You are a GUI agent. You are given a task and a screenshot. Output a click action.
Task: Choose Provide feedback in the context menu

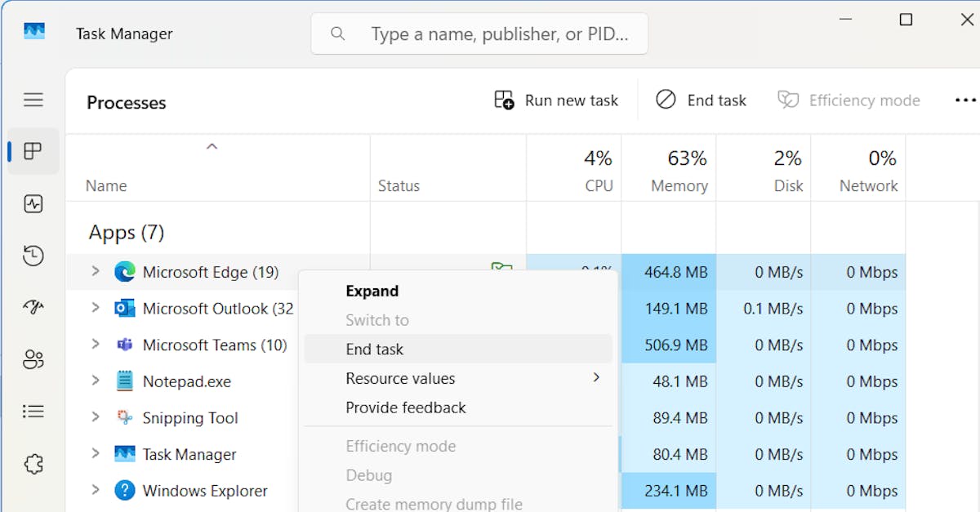(458, 407)
